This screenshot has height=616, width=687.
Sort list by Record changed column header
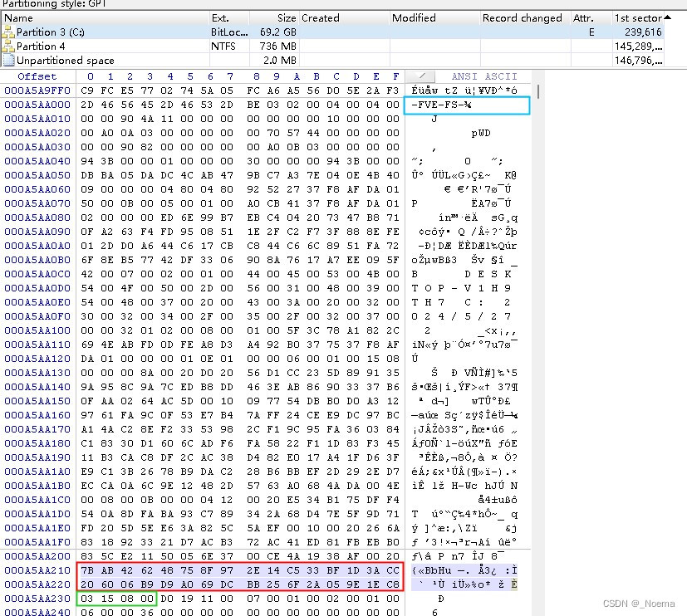coord(526,18)
